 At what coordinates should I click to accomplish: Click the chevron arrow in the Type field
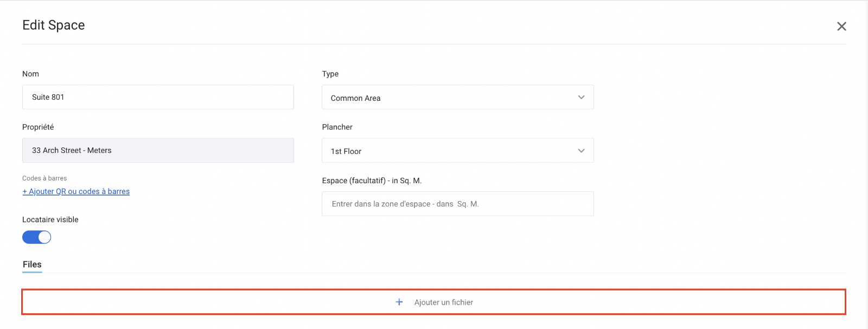coord(581,98)
